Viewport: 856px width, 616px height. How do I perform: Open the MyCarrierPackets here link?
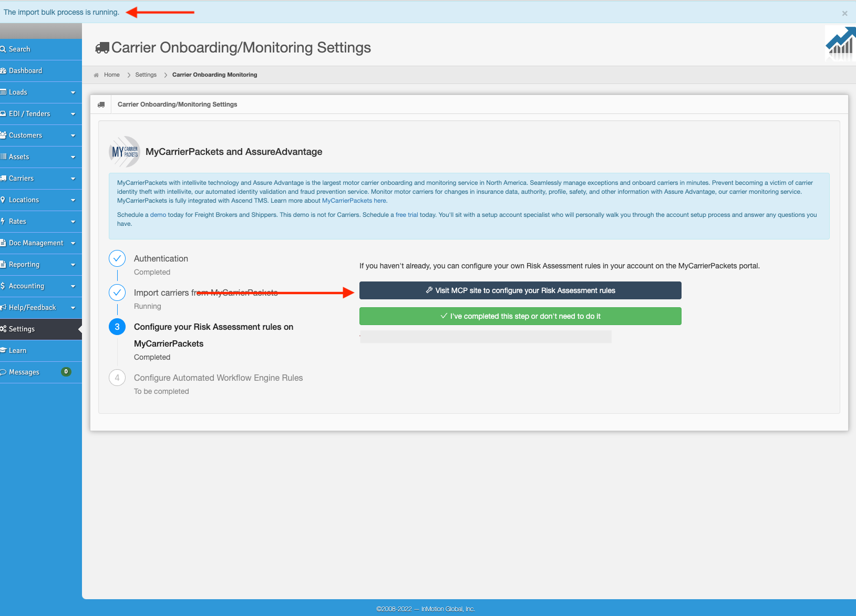click(354, 201)
